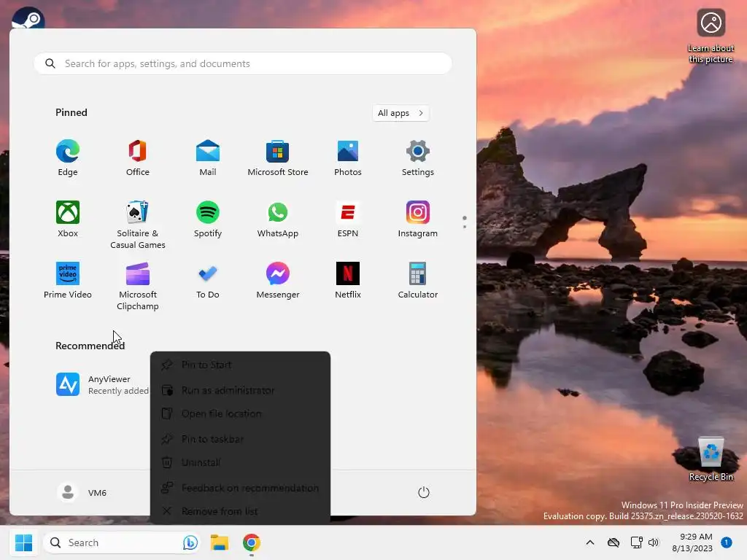Click the cloud sync off tray icon
Viewport: 747px width, 560px height.
coord(614,542)
